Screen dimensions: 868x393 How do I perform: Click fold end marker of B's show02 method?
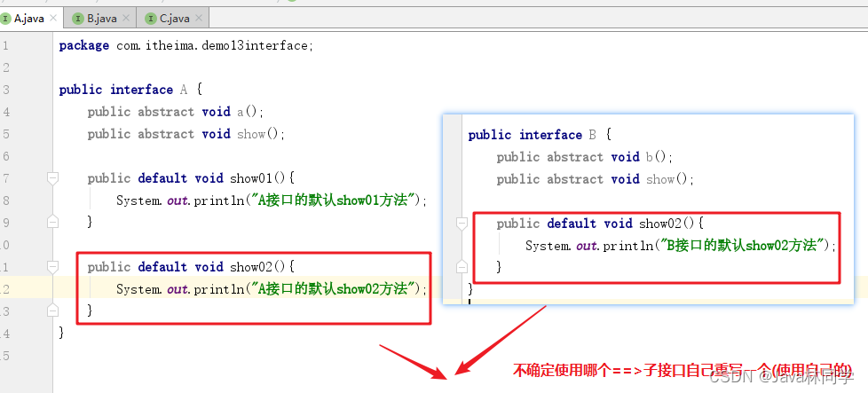pyautogui.click(x=462, y=267)
